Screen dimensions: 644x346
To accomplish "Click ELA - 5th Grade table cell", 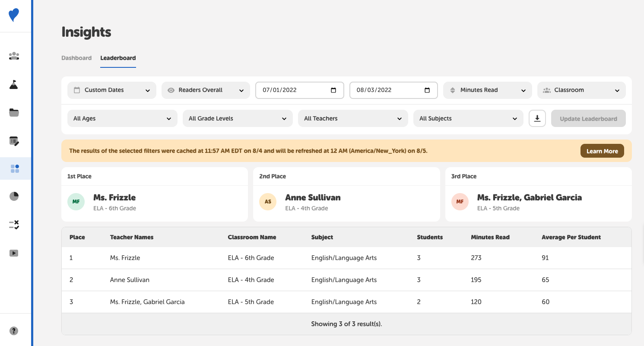I will tap(251, 302).
